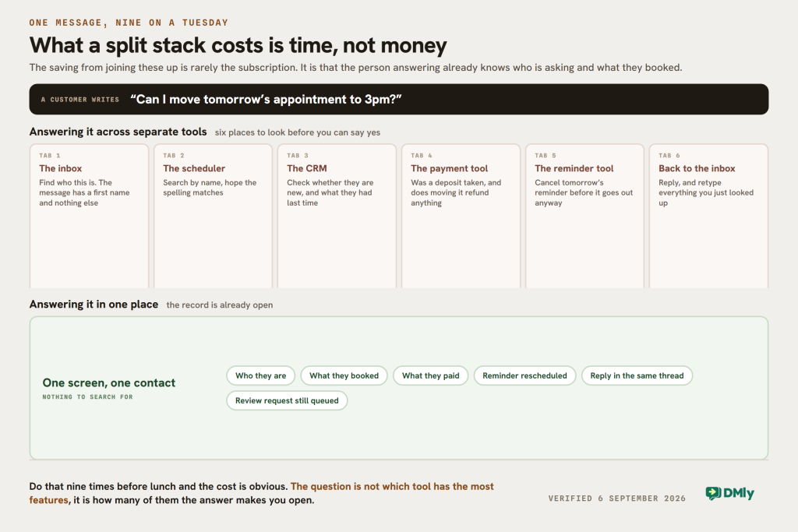
Task: Choose the 'Reminder rescheduled' pill
Action: [524, 375]
